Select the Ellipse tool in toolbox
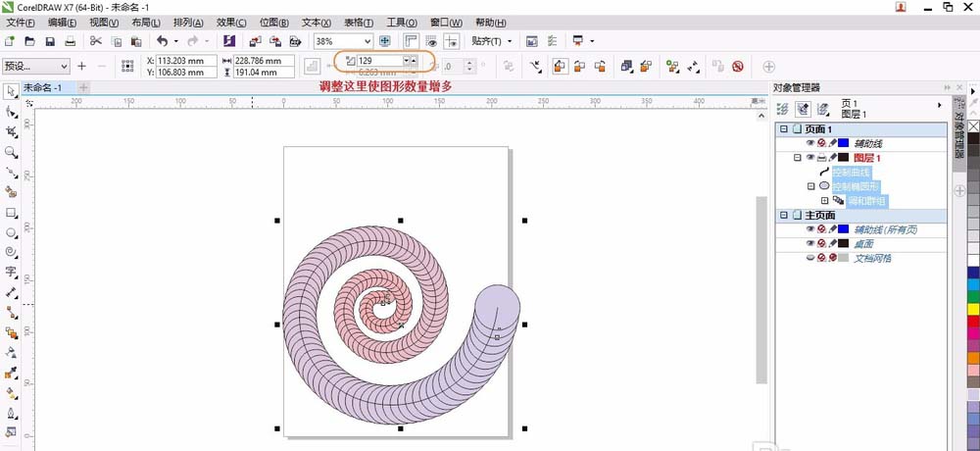Viewport: 980px width, 451px height. click(11, 232)
